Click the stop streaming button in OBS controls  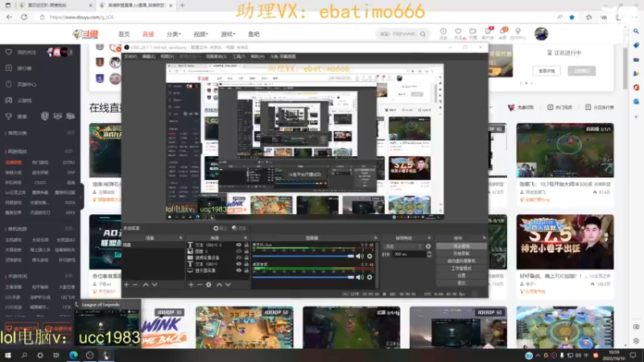coord(461,246)
